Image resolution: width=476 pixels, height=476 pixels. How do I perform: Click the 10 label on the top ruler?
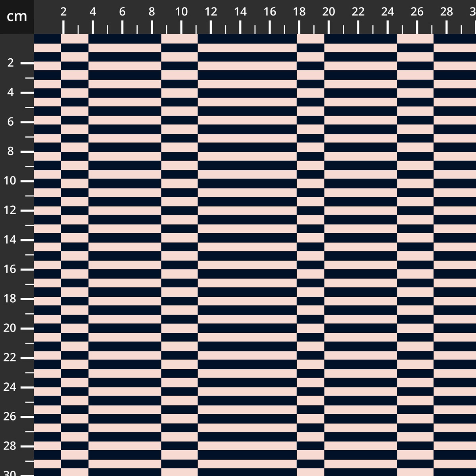pyautogui.click(x=181, y=12)
